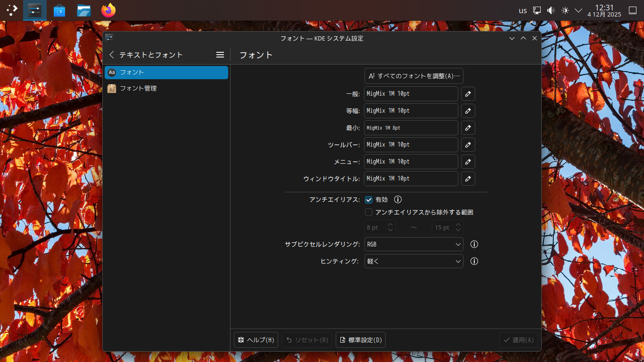Expand hidden system tray icons
The width and height of the screenshot is (644, 362).
pos(578,10)
